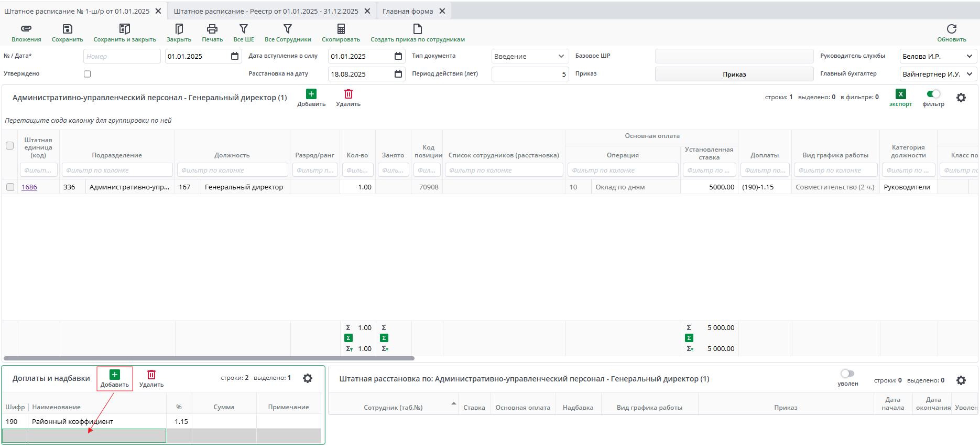Viewport: 980px width, 447px height.
Task: Add a row in Доплаты и надбавки
Action: [115, 375]
